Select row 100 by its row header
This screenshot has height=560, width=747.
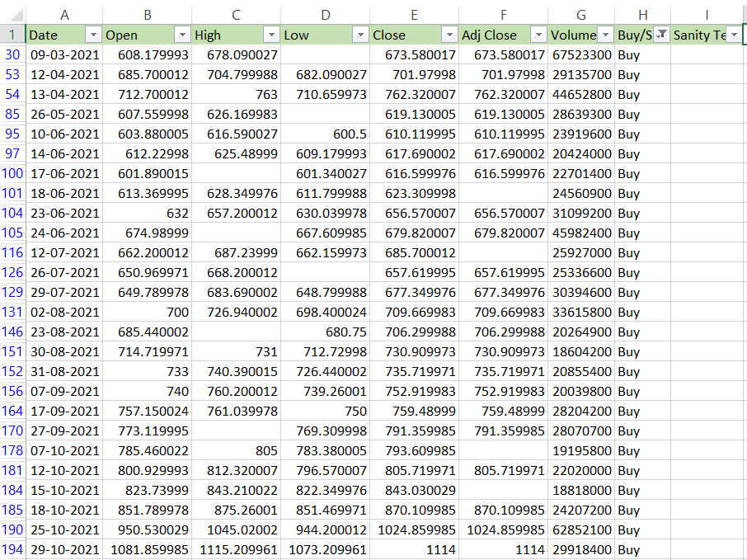pos(12,173)
